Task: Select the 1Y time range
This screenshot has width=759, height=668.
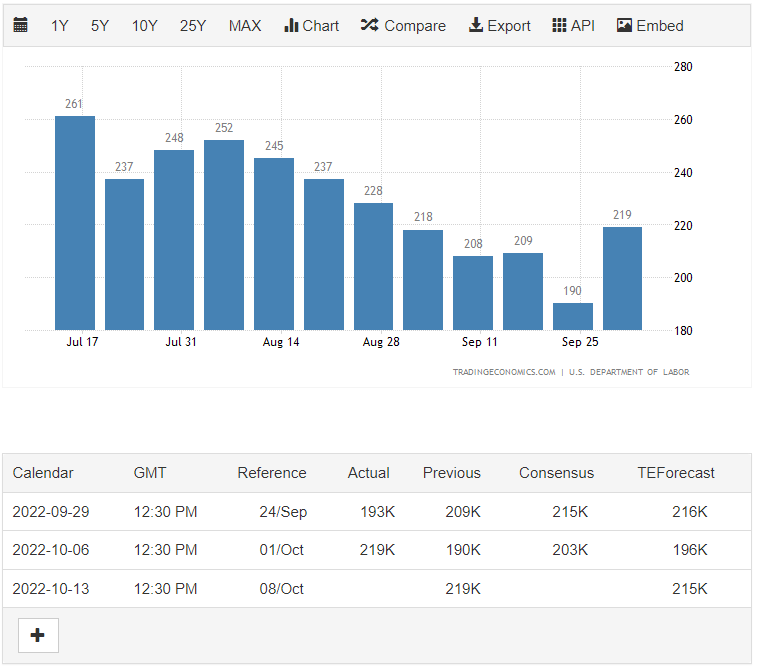Action: tap(60, 26)
